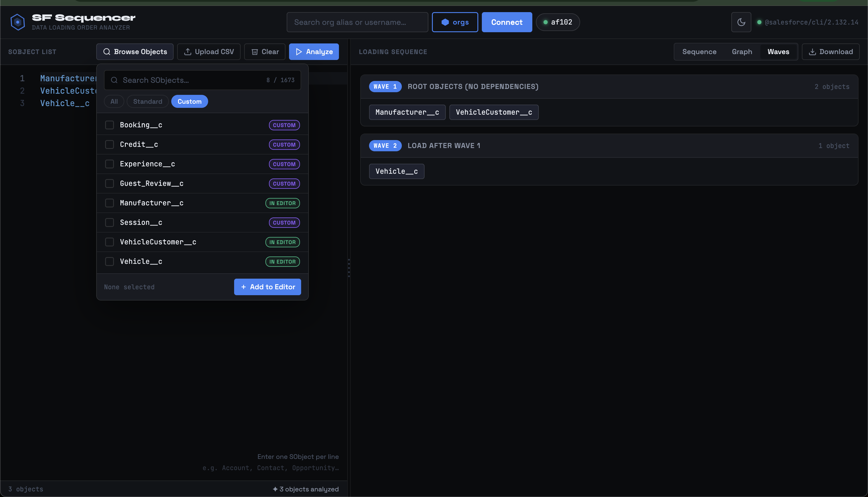
Task: Click editor line 3 Vehicle__c
Action: tap(65, 103)
